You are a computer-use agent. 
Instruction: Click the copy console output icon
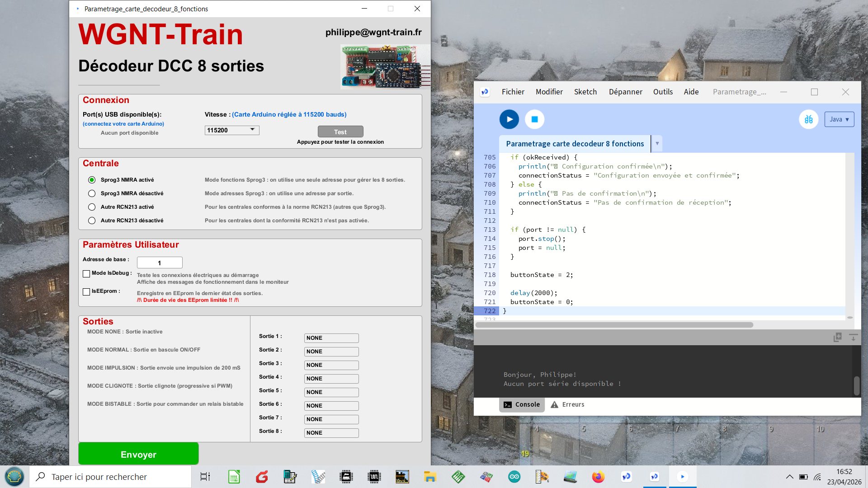click(837, 337)
